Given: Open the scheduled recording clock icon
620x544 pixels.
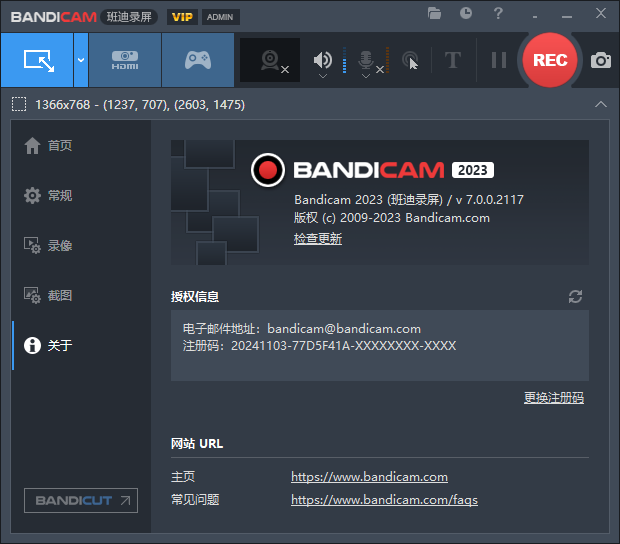Looking at the screenshot, I should click(466, 13).
